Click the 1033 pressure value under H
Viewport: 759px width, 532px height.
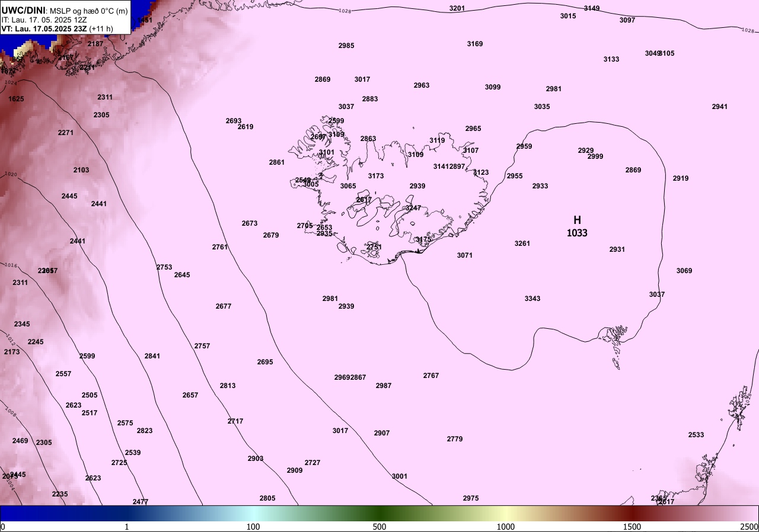tap(577, 233)
